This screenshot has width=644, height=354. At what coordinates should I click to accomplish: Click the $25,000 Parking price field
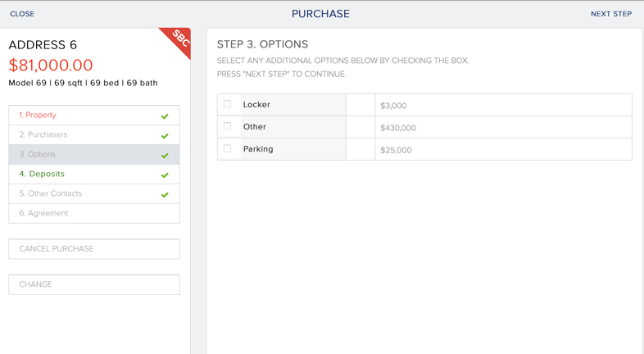click(502, 149)
